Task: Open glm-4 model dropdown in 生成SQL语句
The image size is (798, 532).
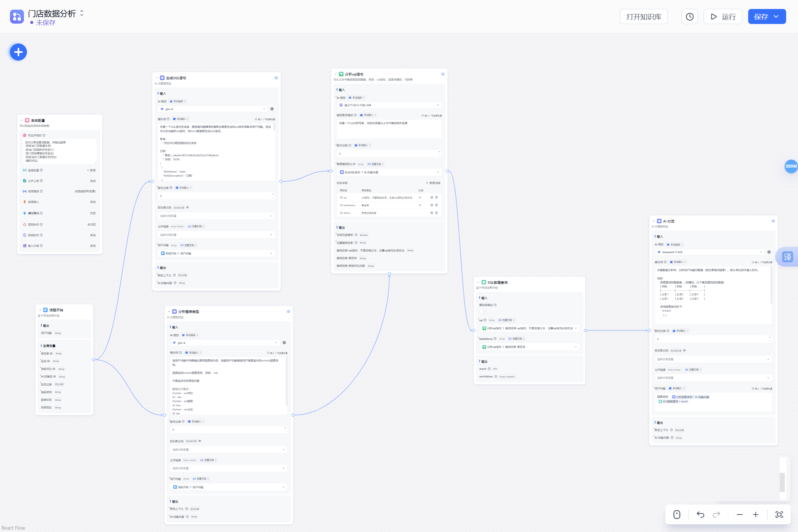Action: pyautogui.click(x=213, y=109)
